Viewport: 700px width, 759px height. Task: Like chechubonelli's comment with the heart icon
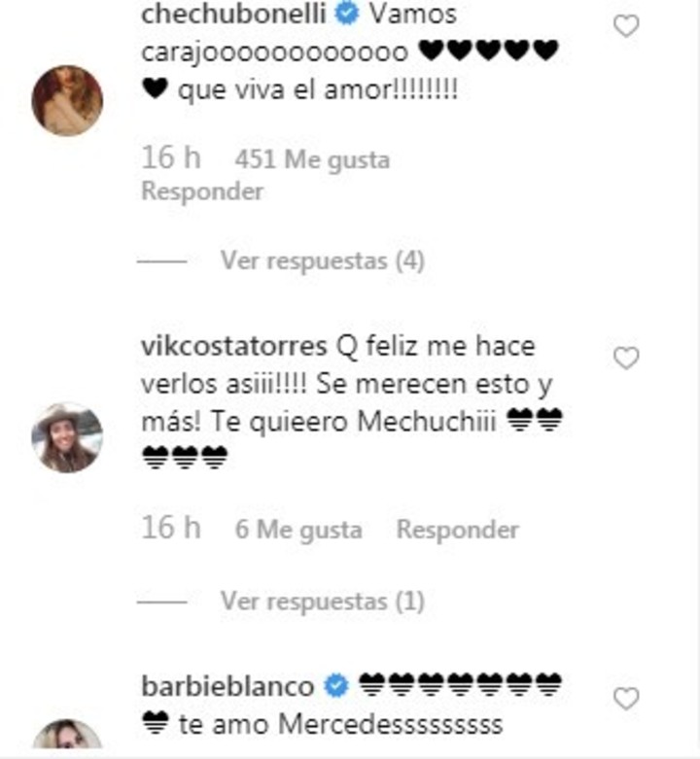click(x=626, y=25)
